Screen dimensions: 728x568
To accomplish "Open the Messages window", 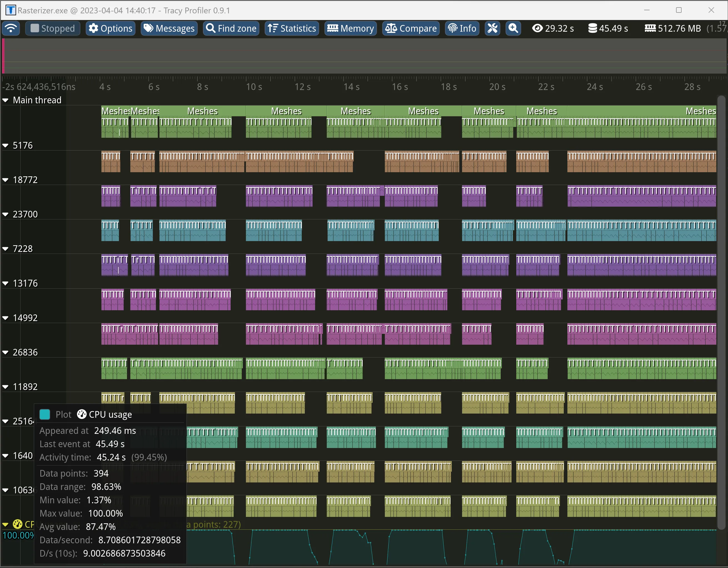I will 169,28.
